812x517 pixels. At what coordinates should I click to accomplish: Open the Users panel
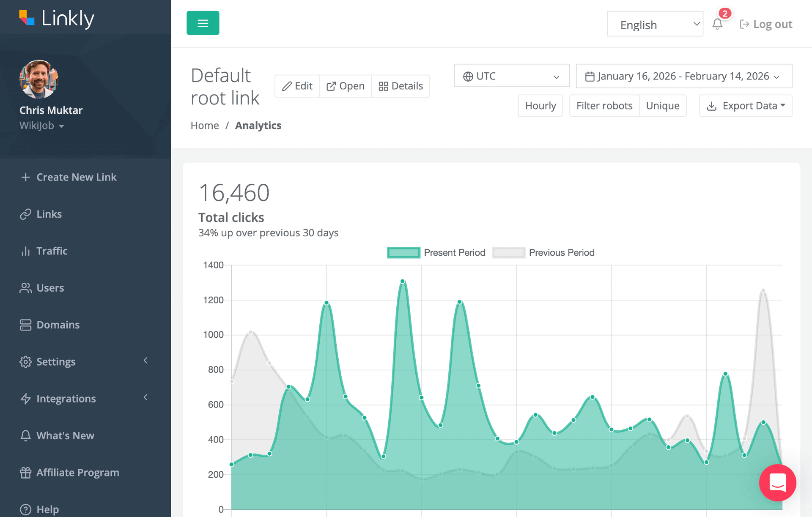[51, 288]
